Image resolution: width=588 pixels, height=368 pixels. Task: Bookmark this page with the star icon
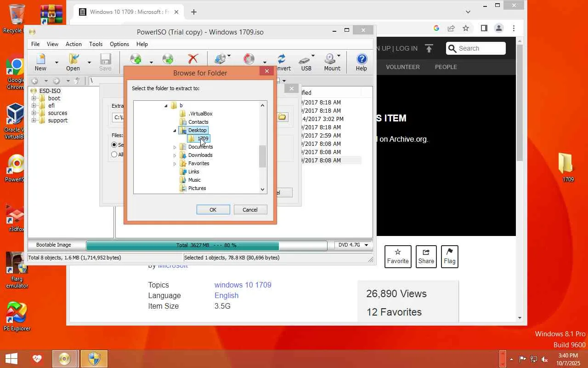point(466,28)
